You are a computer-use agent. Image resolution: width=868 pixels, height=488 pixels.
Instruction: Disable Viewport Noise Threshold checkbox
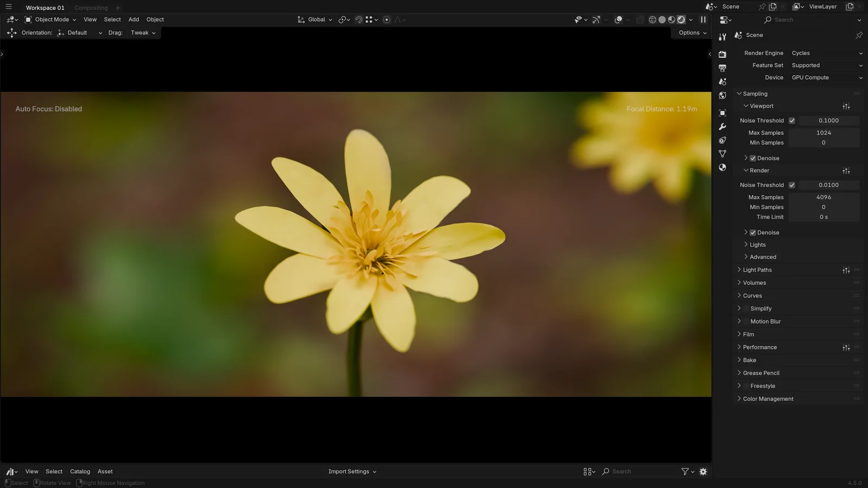click(792, 121)
